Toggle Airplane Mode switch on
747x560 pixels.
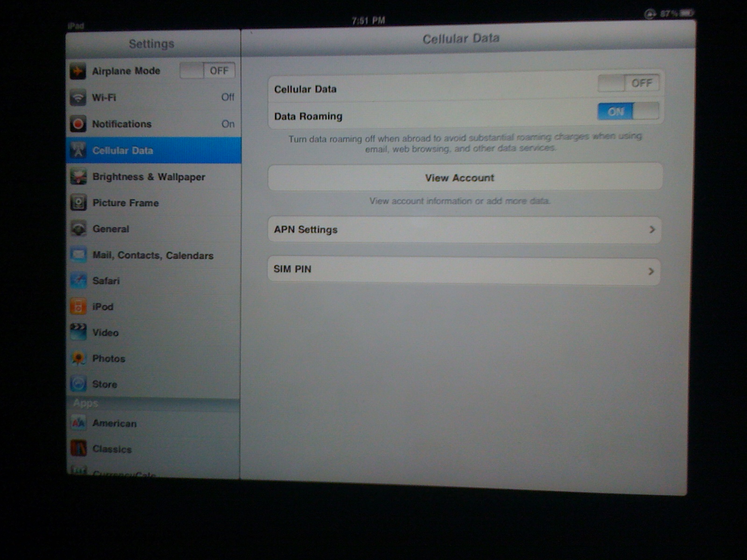tap(207, 71)
